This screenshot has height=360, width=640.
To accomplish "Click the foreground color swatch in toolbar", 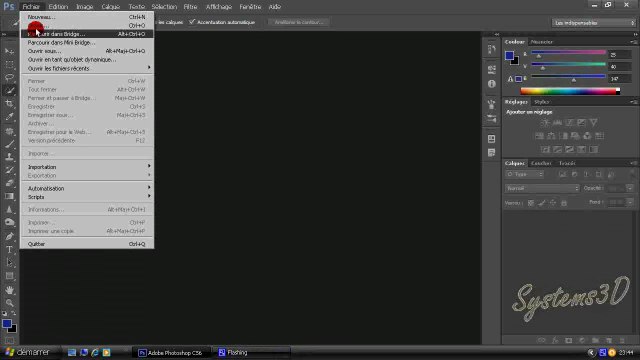I will click(7, 324).
